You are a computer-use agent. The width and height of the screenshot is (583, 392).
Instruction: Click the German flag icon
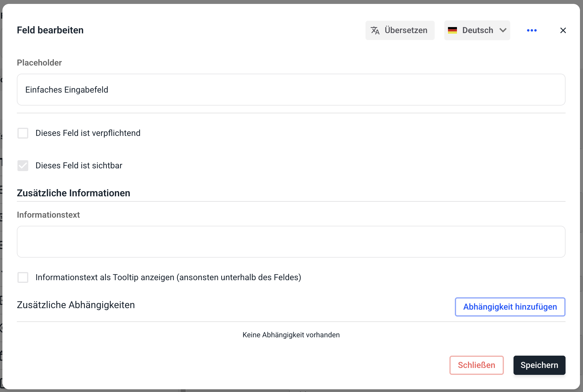coord(452,30)
